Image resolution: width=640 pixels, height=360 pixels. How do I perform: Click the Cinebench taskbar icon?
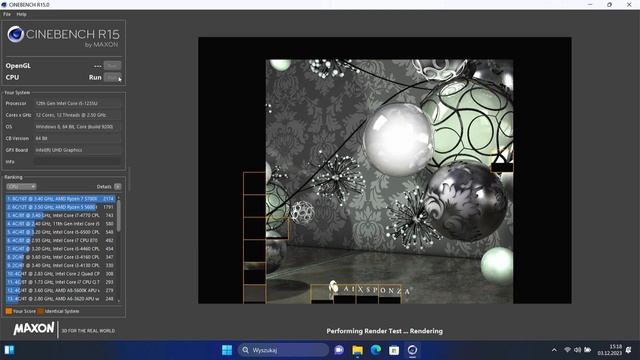pyautogui.click(x=412, y=350)
